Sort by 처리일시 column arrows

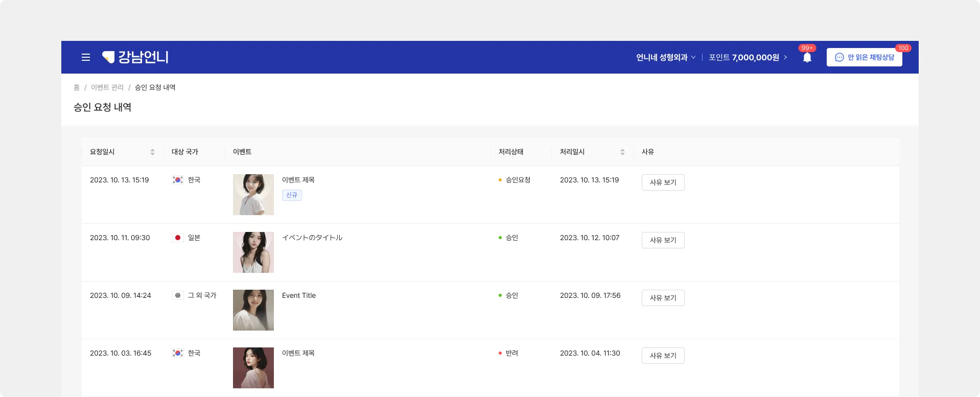[622, 152]
